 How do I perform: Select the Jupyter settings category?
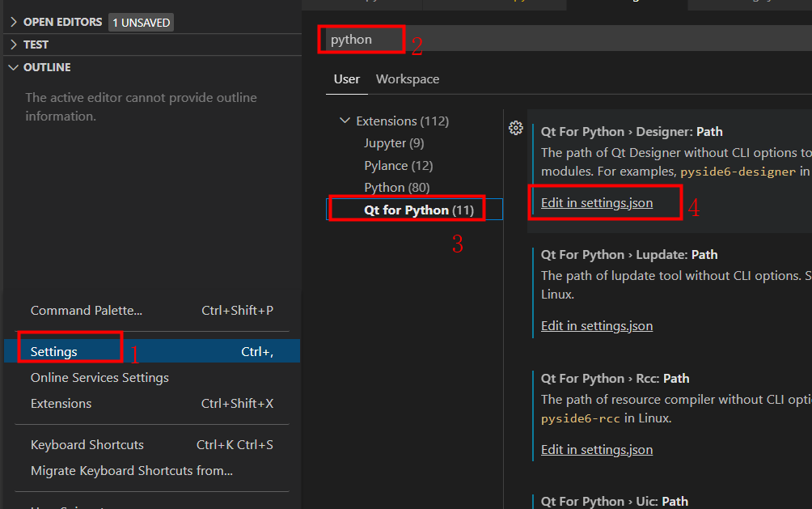(394, 142)
